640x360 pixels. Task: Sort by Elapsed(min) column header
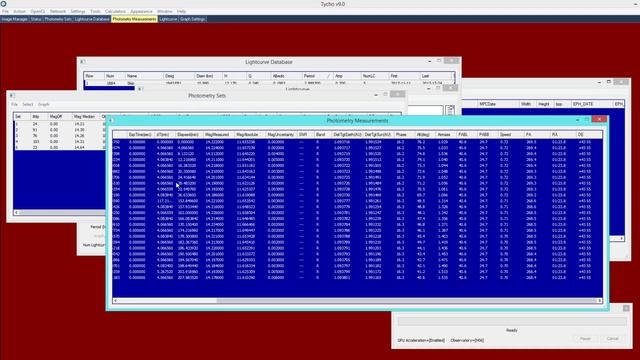coord(189,134)
